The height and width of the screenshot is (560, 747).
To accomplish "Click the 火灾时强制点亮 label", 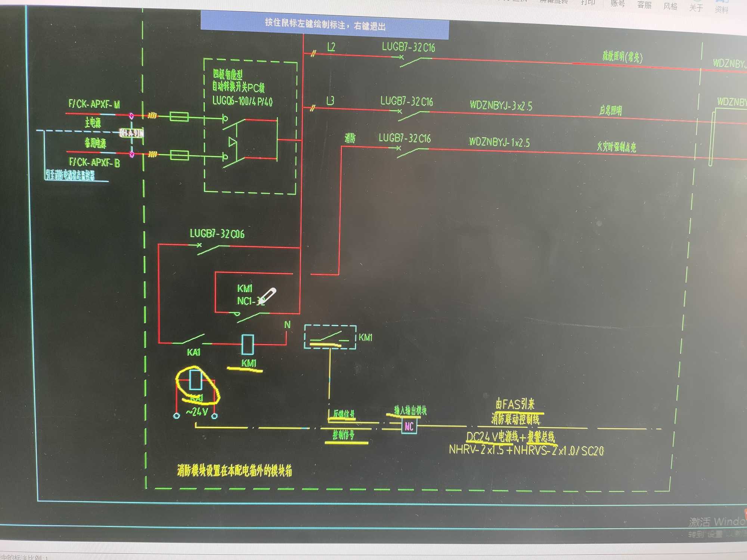I will [x=616, y=146].
